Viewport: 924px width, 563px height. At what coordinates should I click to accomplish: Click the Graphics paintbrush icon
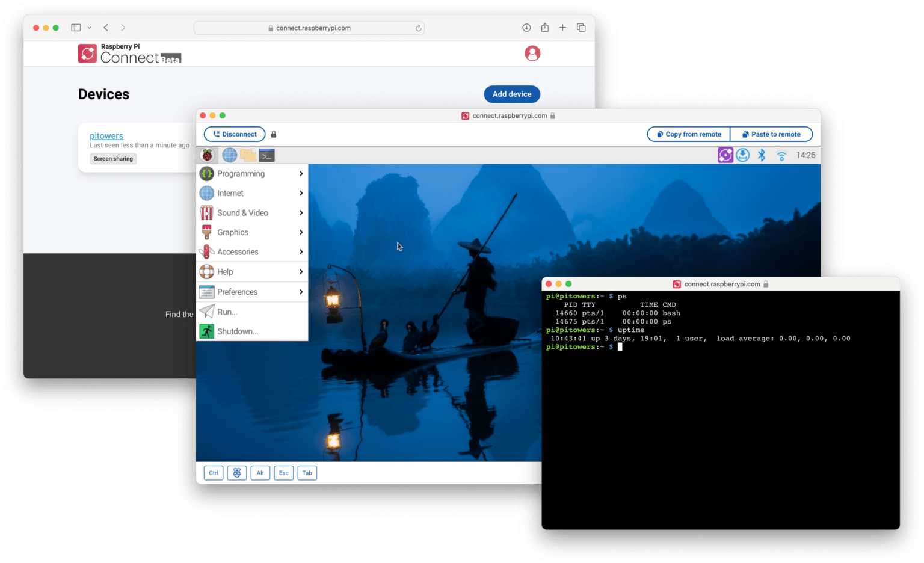coord(207,232)
